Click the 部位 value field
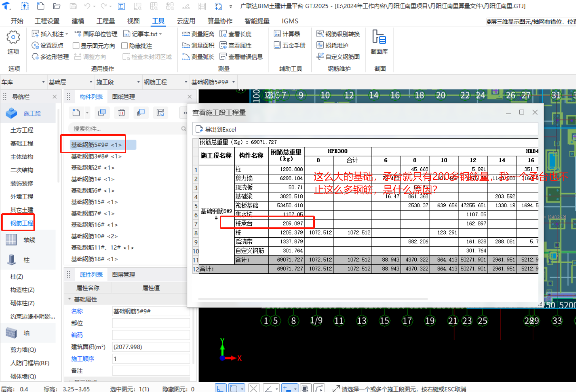 click(151, 323)
